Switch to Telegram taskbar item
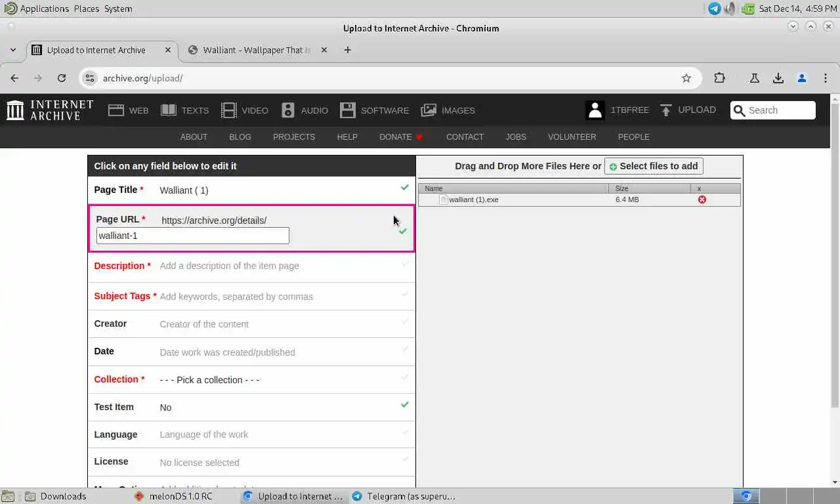Image resolution: width=840 pixels, height=504 pixels. 404,496
